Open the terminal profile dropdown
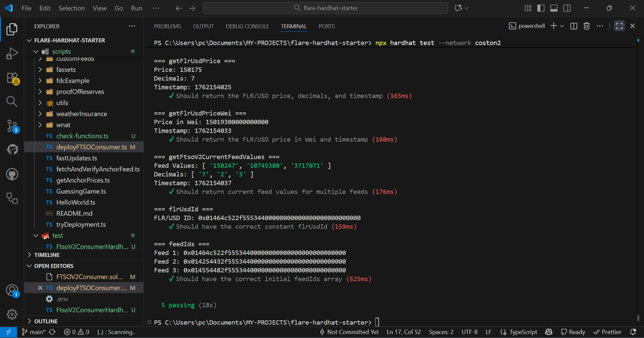 562,26
